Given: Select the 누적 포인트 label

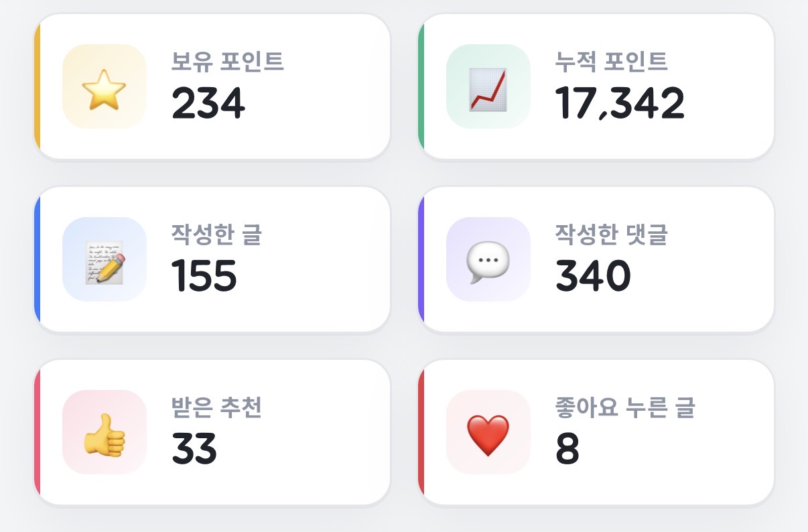Looking at the screenshot, I should [612, 62].
